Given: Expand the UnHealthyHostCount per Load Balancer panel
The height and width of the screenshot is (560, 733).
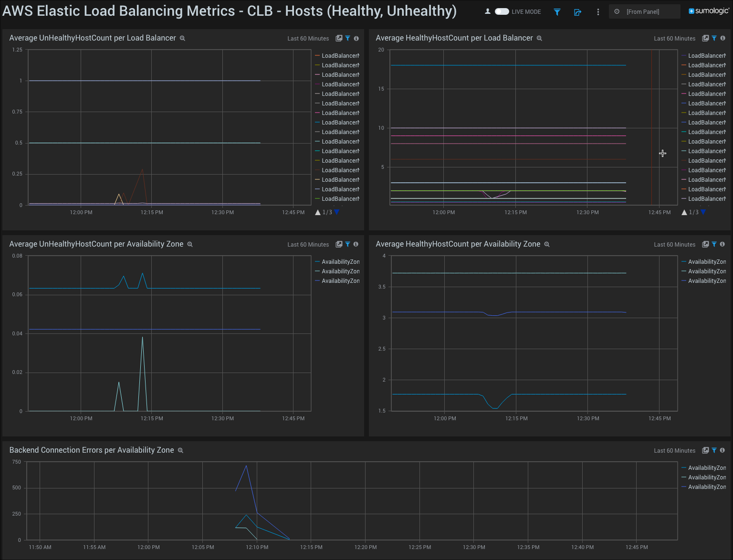Looking at the screenshot, I should click(x=339, y=38).
